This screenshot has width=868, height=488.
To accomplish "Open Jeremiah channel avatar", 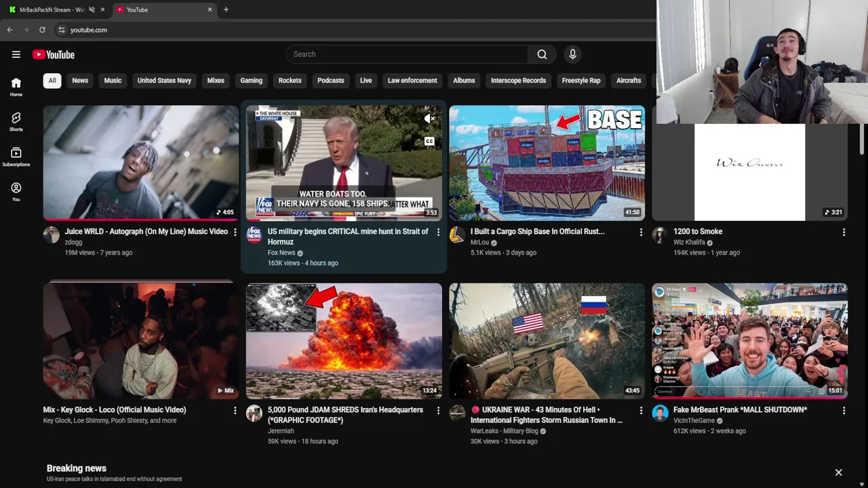I will pos(254,413).
